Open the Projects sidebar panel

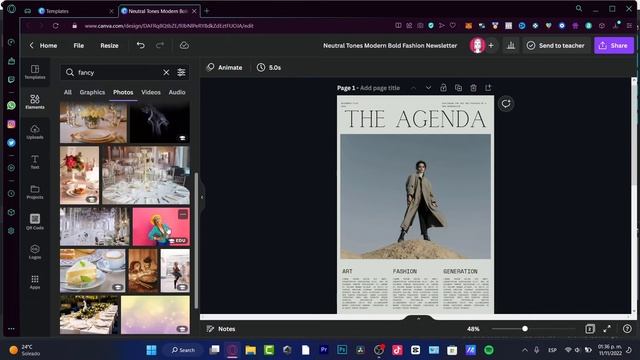click(x=35, y=192)
